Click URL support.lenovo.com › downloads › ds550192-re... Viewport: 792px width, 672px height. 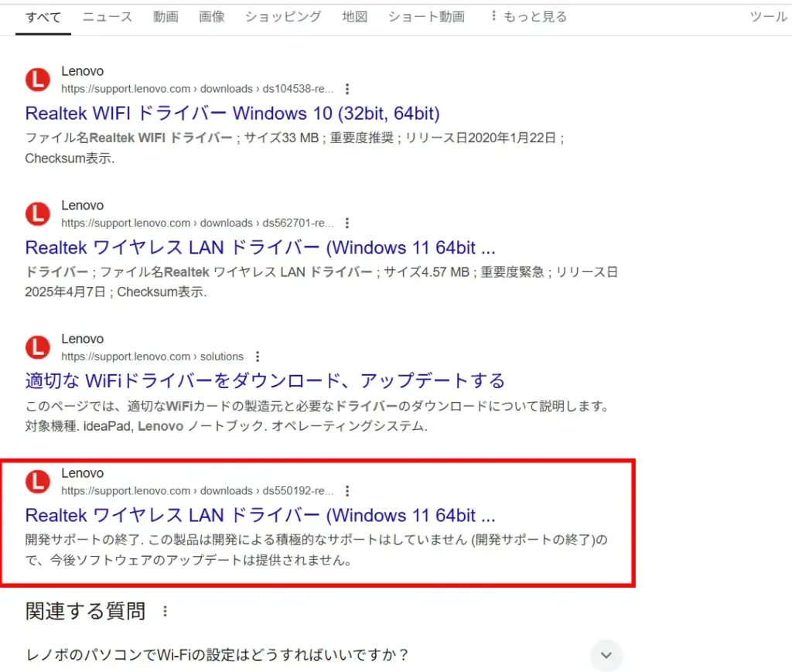(197, 491)
